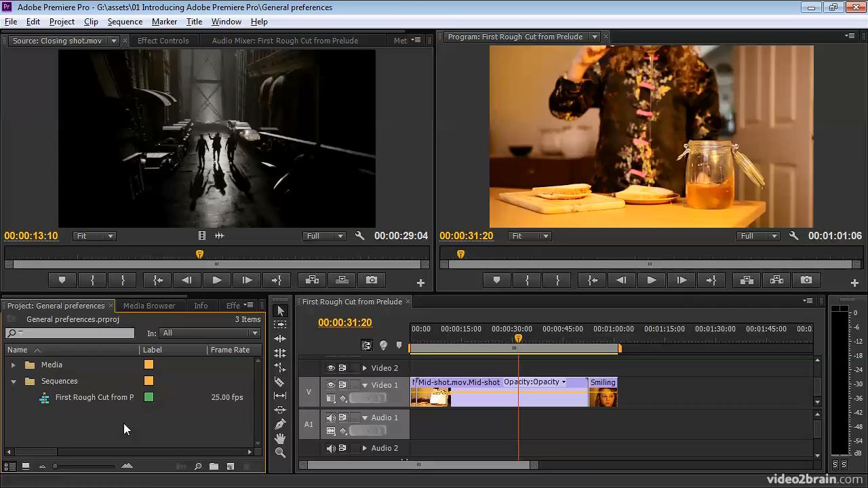The image size is (868, 488).
Task: Click the Source monitor playhead marker
Action: pyautogui.click(x=199, y=254)
